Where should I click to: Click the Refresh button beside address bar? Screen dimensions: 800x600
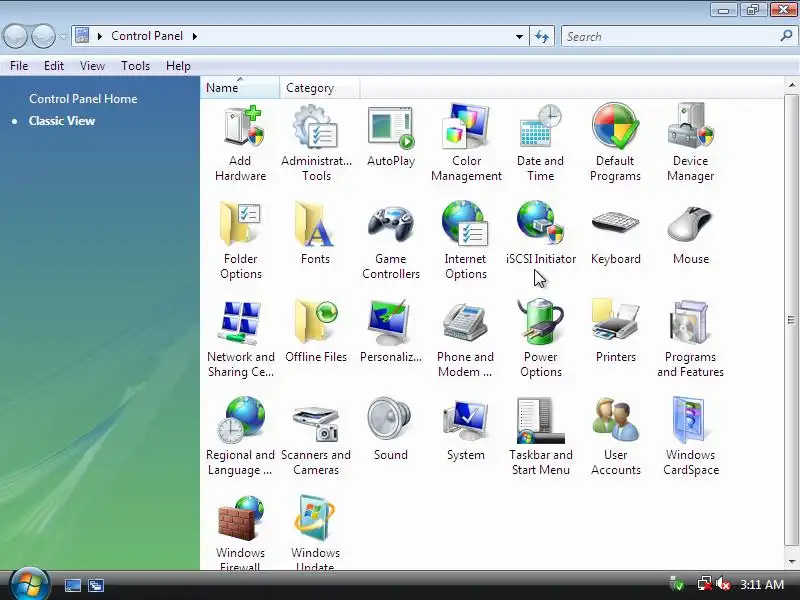(x=542, y=37)
